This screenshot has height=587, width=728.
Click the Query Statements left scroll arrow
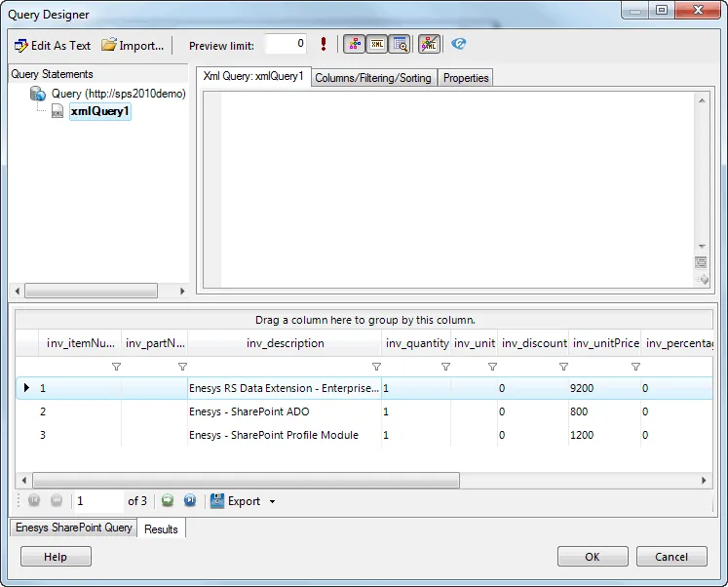pyautogui.click(x=18, y=292)
